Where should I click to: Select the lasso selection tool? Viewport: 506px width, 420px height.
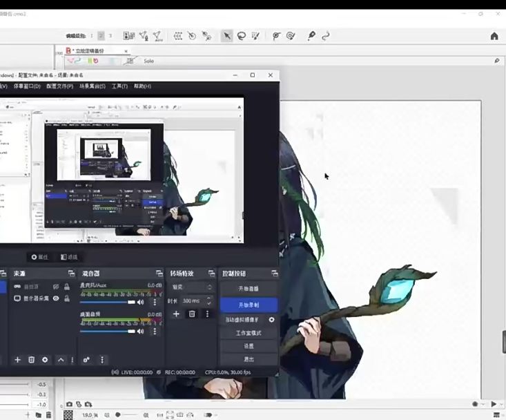(241, 36)
